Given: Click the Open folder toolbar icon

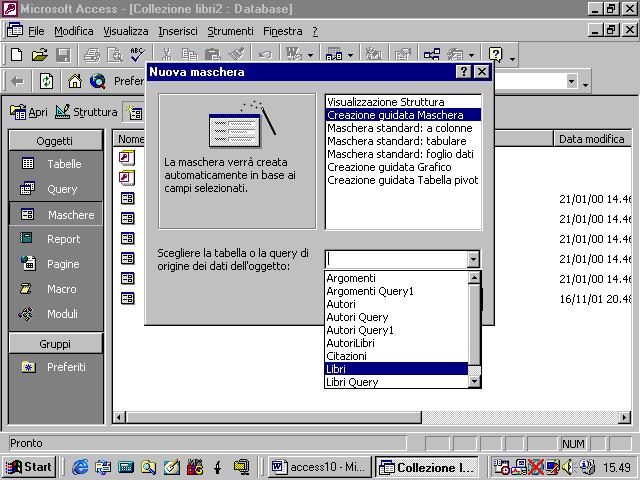Looking at the screenshot, I should click(40, 54).
